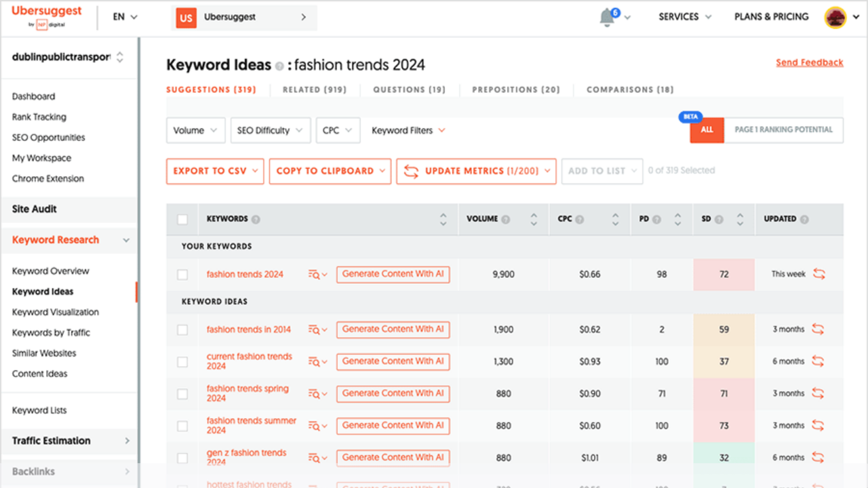Open the Update Metrics dropdown

[477, 171]
